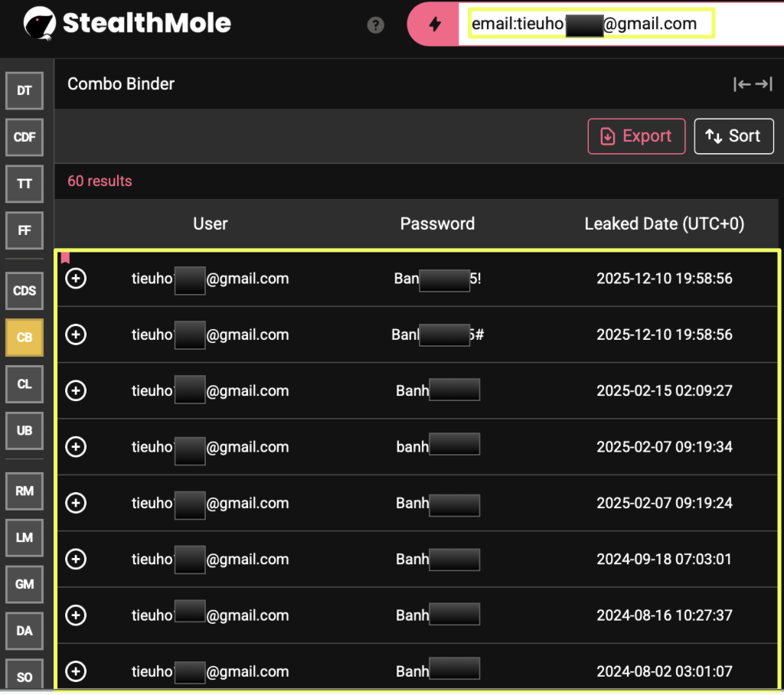
Task: Open the CDF sidebar module
Action: [24, 137]
